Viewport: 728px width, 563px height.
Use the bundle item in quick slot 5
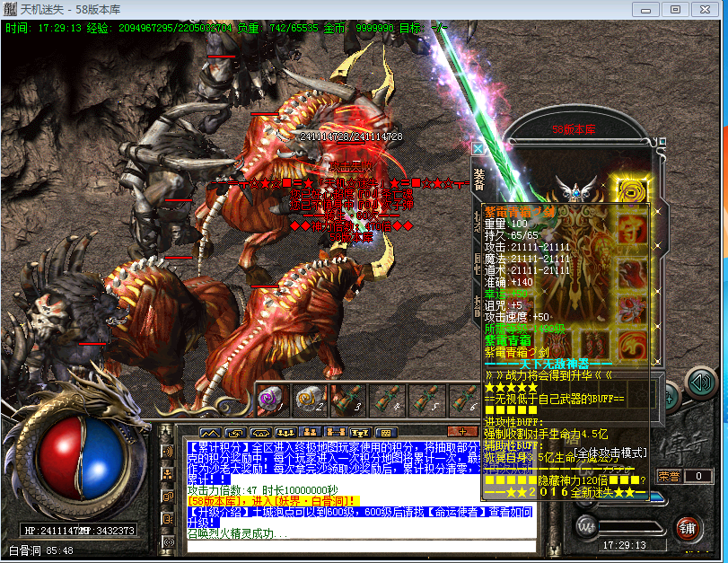pyautogui.click(x=426, y=400)
